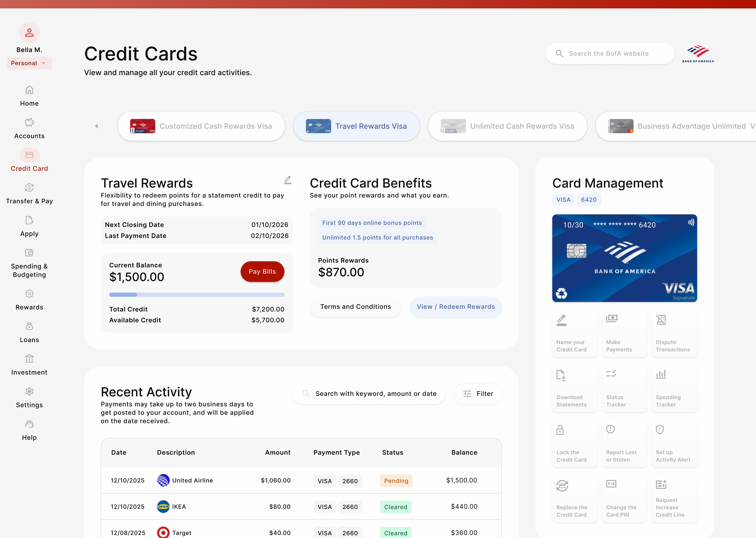The height and width of the screenshot is (538, 756).
Task: Click the Set up Activity Alert tile
Action: [x=674, y=444]
